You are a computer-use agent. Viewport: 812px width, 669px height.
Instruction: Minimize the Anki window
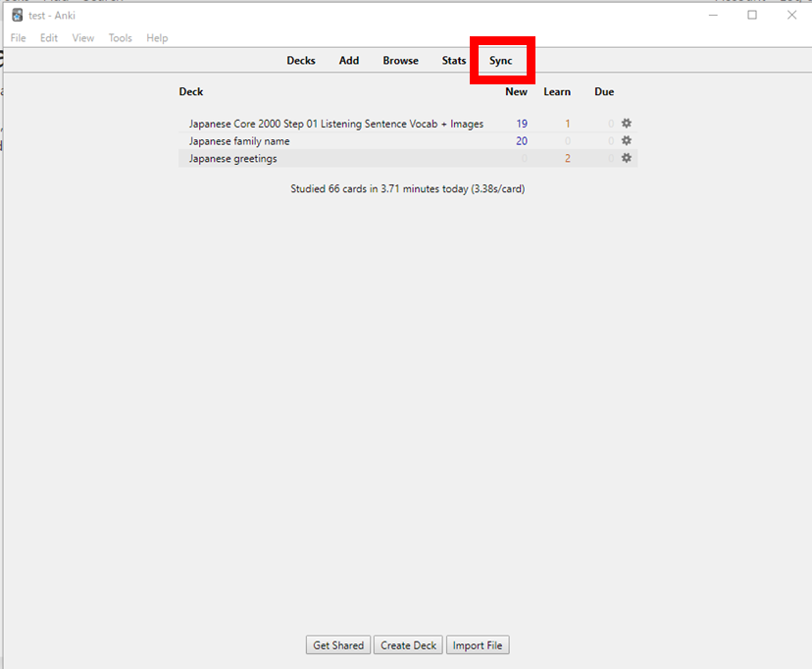(713, 15)
